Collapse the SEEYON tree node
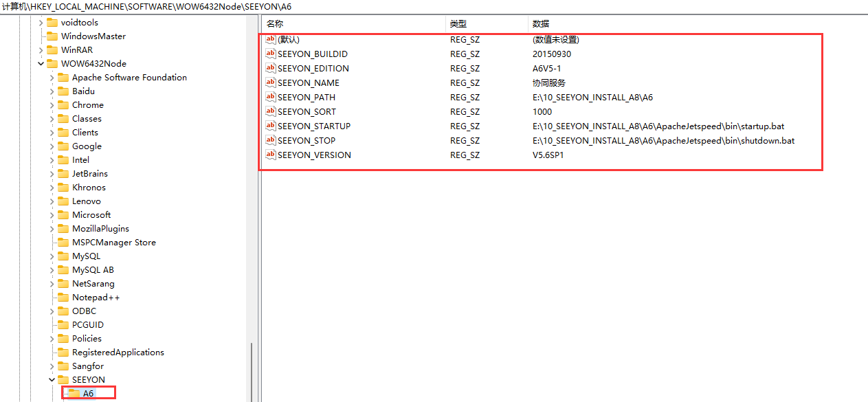The image size is (868, 402). pos(52,379)
